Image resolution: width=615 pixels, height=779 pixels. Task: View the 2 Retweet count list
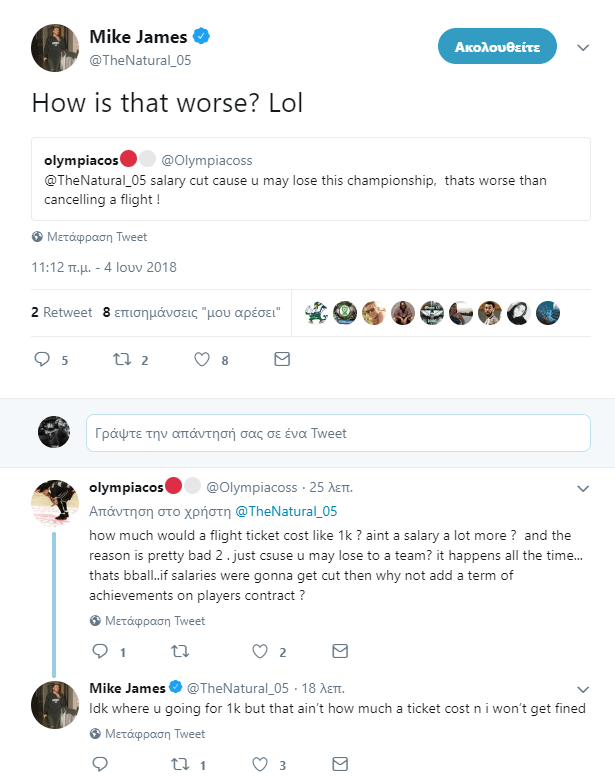(x=62, y=312)
